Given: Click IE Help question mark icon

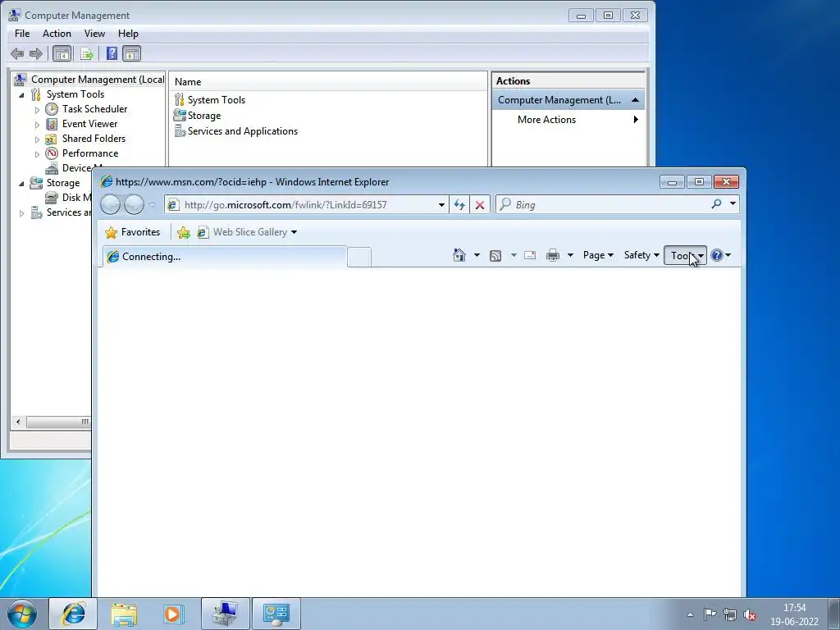Looking at the screenshot, I should [717, 256].
